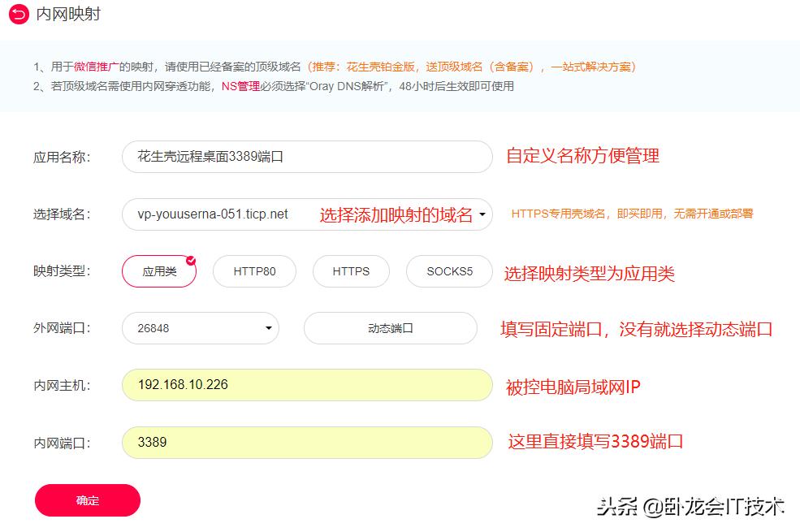Image resolution: width=800 pixels, height=532 pixels.
Task: Select the HTTP80 mapping type
Action: (x=254, y=271)
